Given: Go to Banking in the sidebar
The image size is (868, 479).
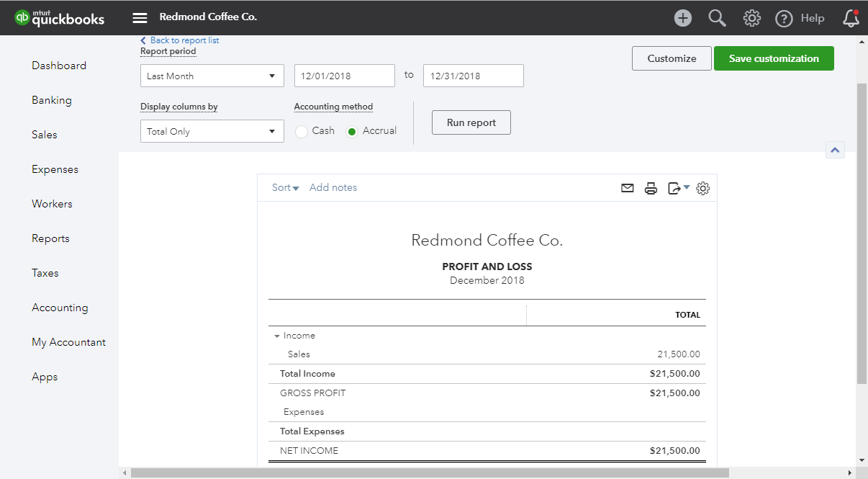Looking at the screenshot, I should pos(52,100).
